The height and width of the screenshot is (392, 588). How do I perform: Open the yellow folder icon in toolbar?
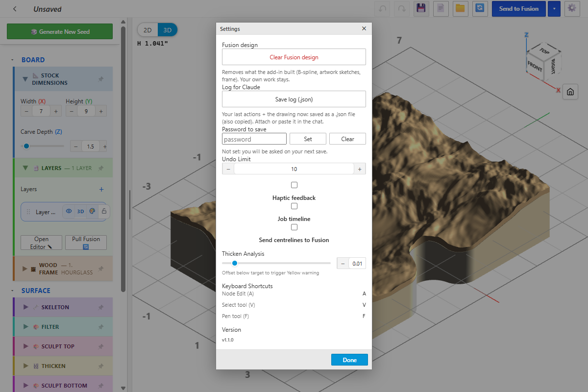tap(460, 8)
